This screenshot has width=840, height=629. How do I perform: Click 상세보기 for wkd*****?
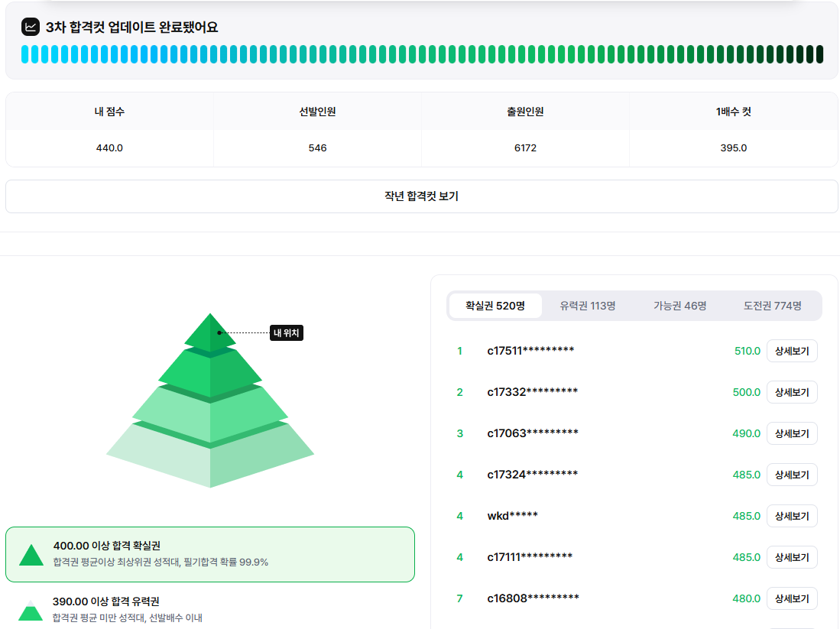tap(792, 516)
